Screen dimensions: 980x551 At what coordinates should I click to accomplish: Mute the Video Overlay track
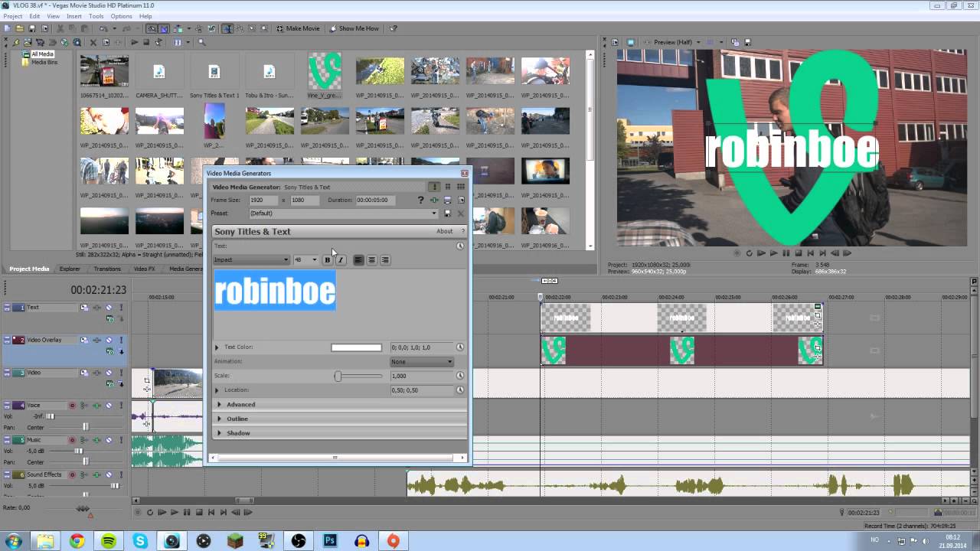109,340
